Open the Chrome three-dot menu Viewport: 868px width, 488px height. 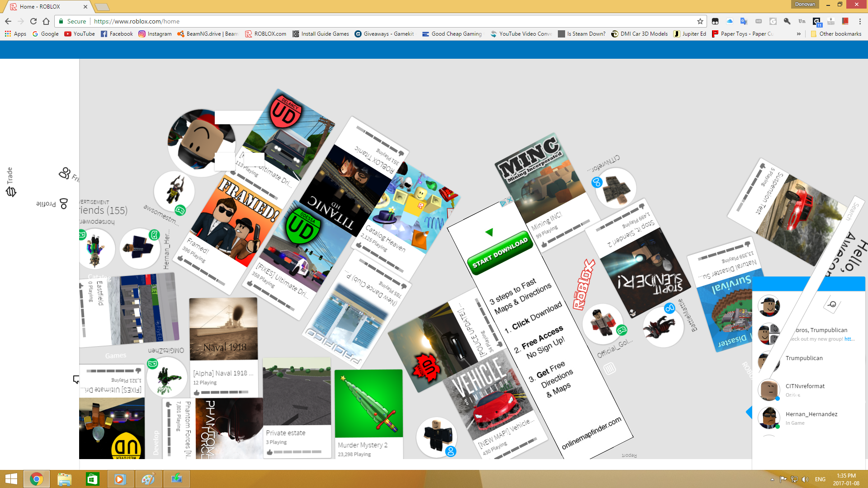click(x=860, y=21)
